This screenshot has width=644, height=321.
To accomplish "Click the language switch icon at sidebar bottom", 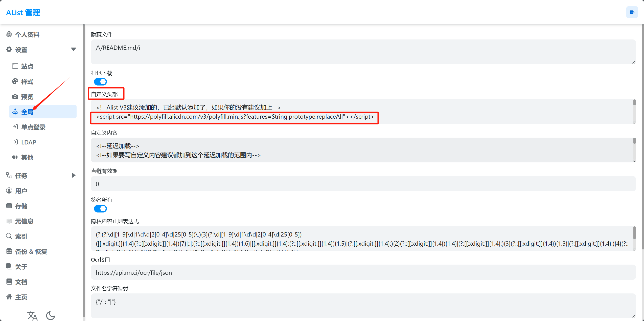I will pyautogui.click(x=32, y=315).
